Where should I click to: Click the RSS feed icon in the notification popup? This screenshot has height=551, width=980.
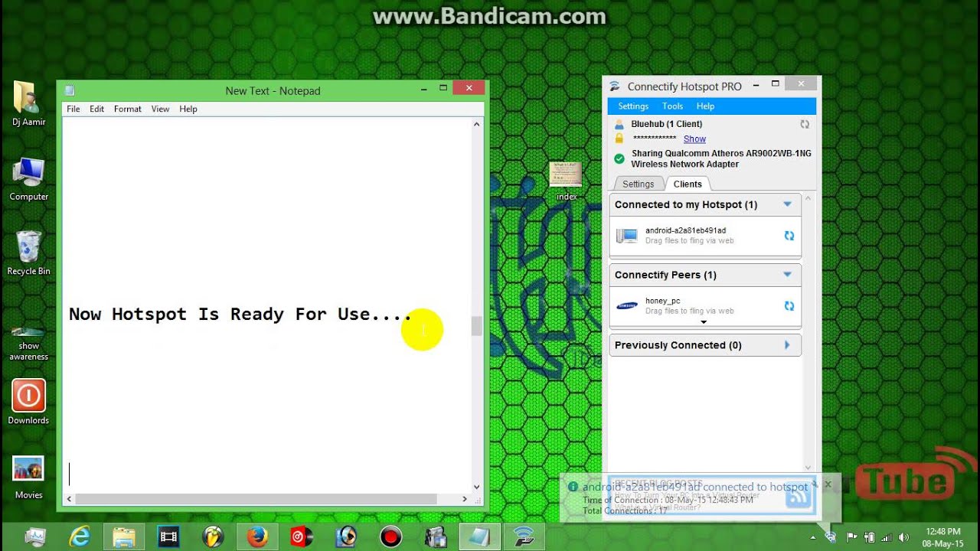(x=799, y=497)
